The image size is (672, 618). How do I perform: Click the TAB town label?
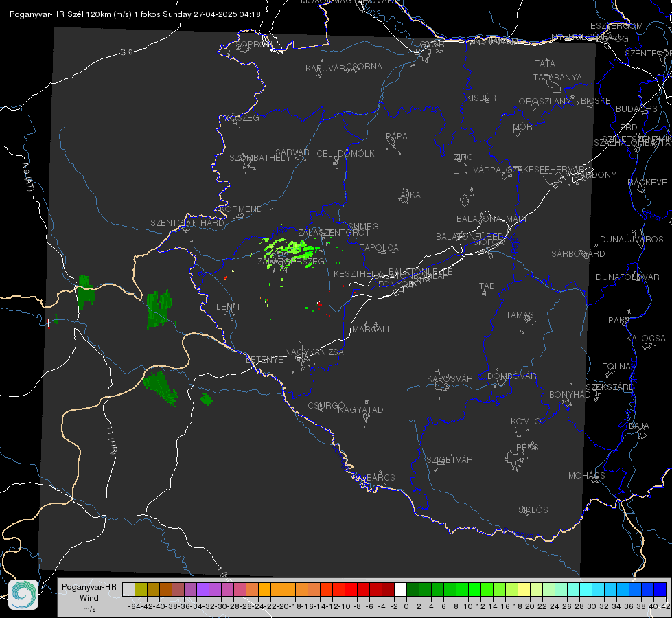tap(487, 286)
